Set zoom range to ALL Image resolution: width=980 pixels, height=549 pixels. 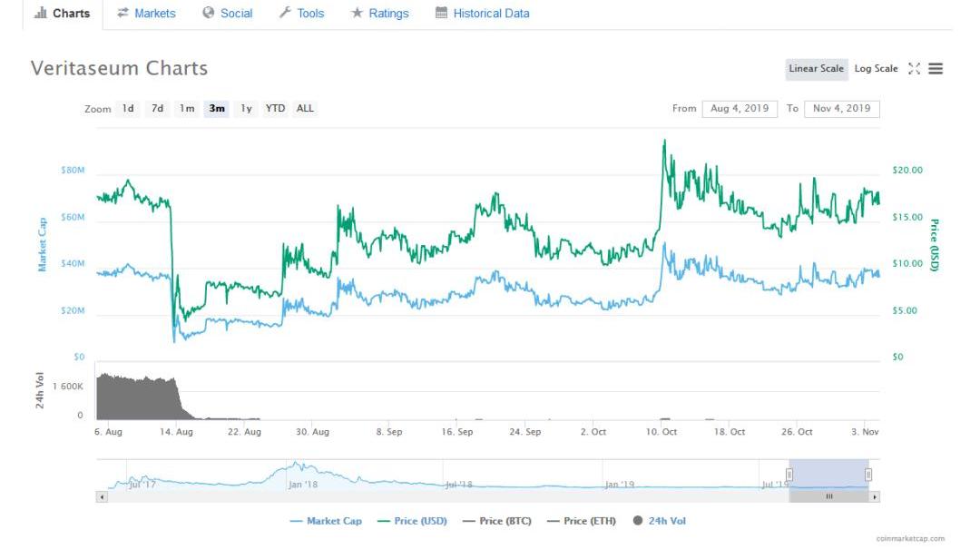tap(305, 109)
